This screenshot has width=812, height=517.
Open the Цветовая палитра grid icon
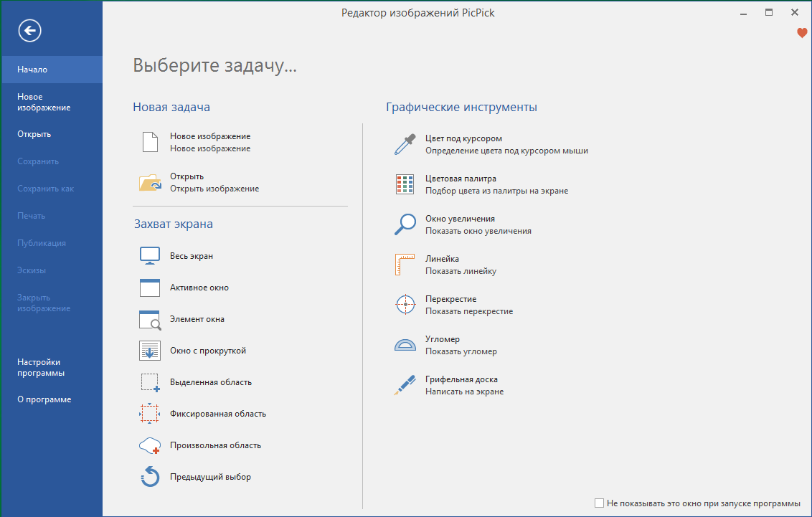(405, 184)
